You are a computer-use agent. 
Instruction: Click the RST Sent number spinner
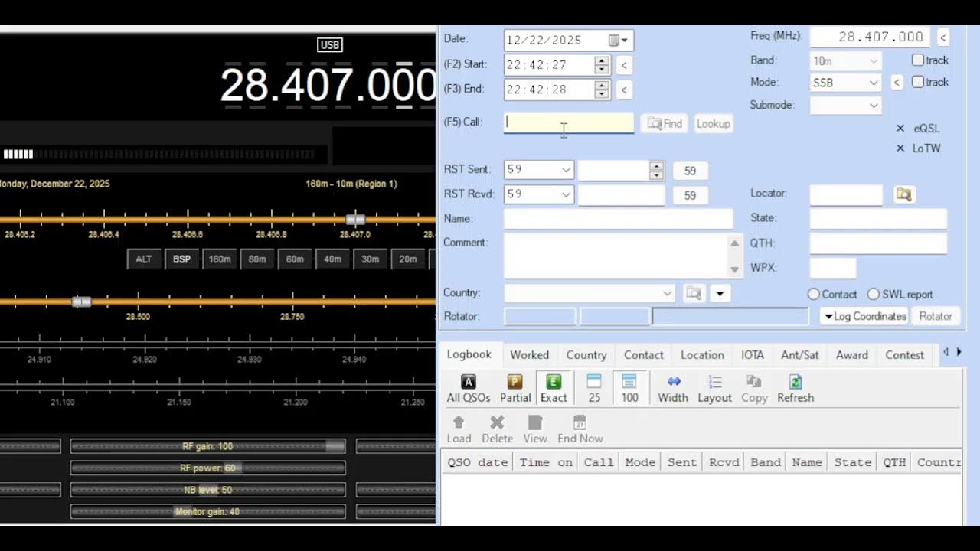656,170
